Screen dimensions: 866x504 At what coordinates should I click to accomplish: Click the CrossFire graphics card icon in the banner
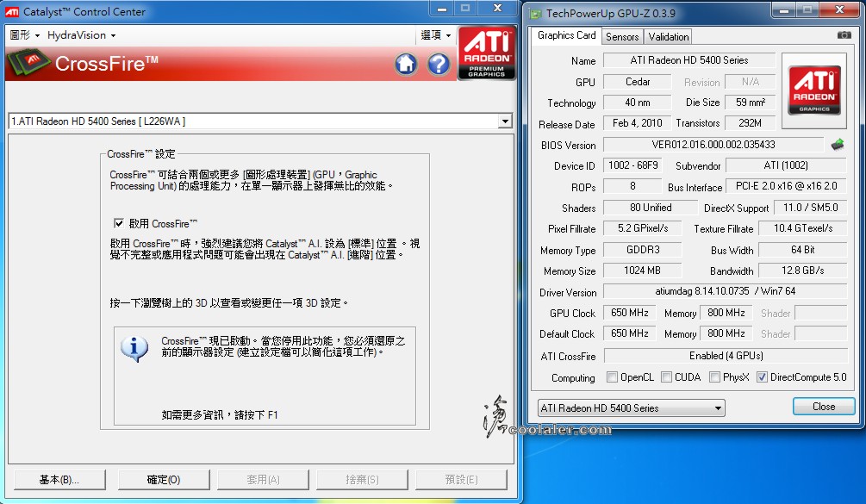[28, 64]
